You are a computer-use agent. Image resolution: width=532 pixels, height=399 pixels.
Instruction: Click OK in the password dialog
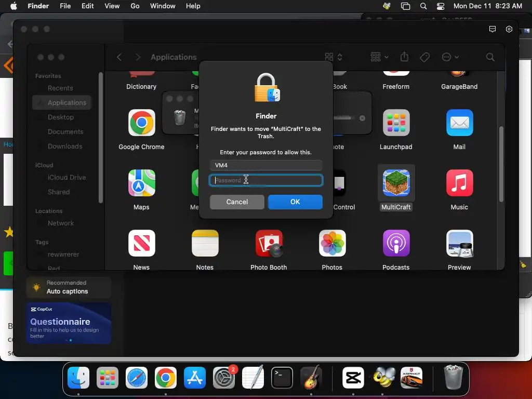(295, 202)
